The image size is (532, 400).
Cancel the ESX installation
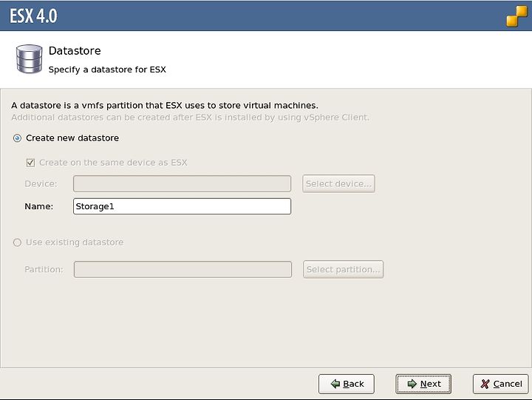pyautogui.click(x=501, y=384)
